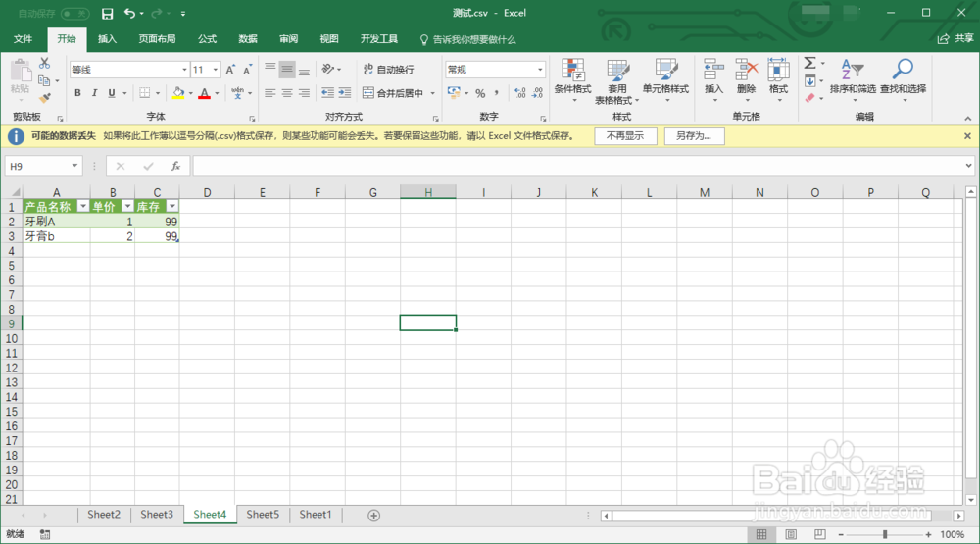Screen dimensions: 980x544
Task: Close the data loss warning bar
Action: point(967,135)
